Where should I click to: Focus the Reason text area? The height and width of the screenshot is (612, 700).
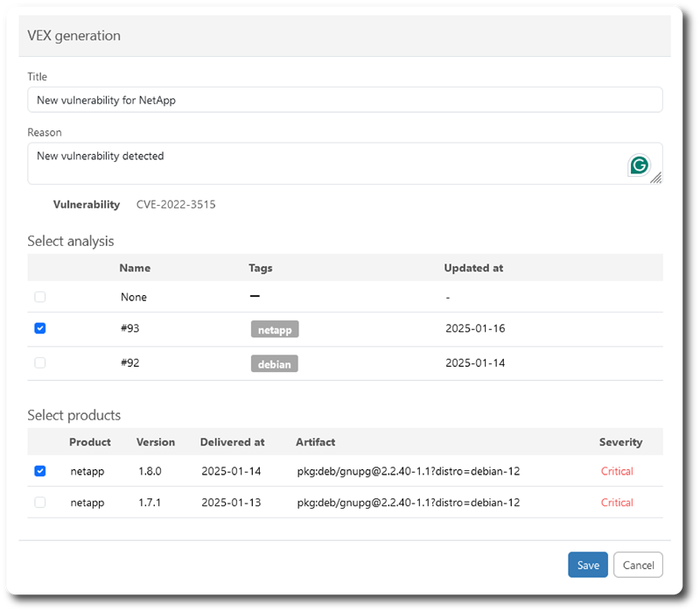click(345, 164)
